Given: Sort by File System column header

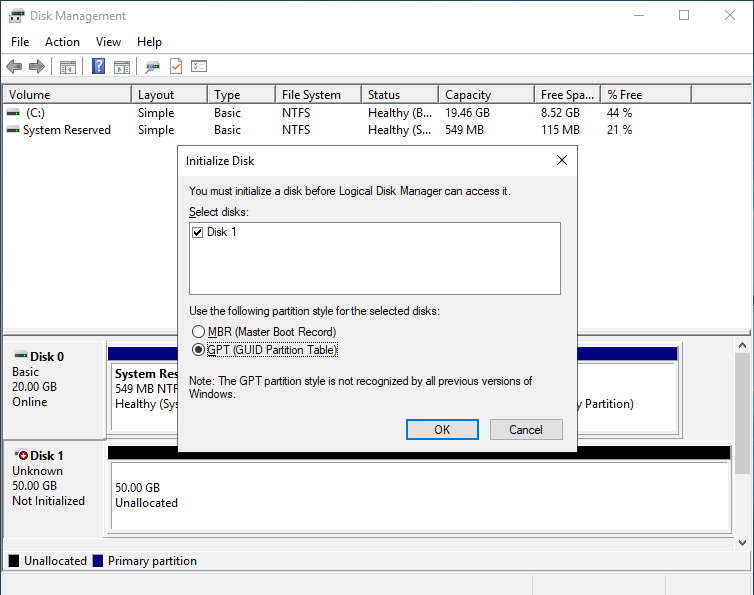Looking at the screenshot, I should tap(319, 95).
